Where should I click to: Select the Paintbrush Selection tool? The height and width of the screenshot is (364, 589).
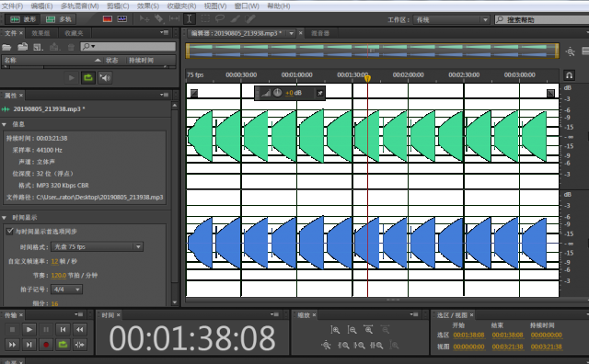click(x=236, y=18)
